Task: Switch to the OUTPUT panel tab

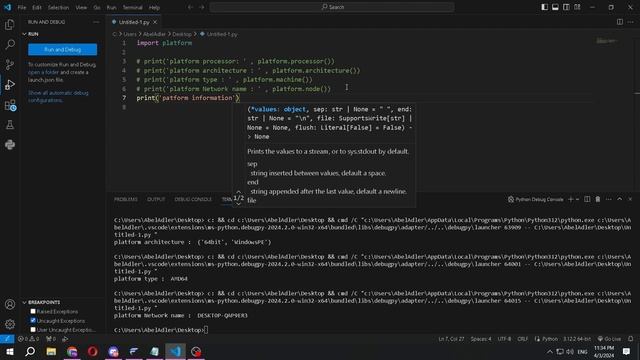Action: [x=156, y=199]
